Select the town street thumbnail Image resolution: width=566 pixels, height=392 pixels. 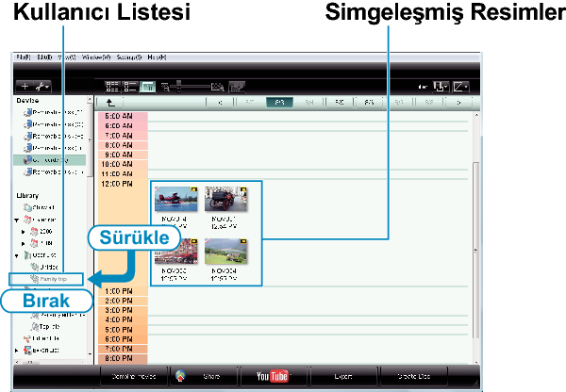[x=176, y=251]
